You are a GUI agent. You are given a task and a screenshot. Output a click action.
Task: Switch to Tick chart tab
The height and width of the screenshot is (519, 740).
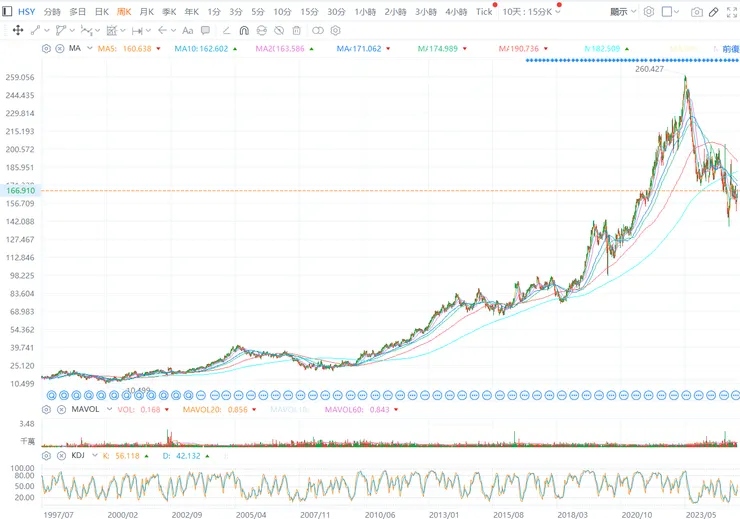click(x=484, y=12)
